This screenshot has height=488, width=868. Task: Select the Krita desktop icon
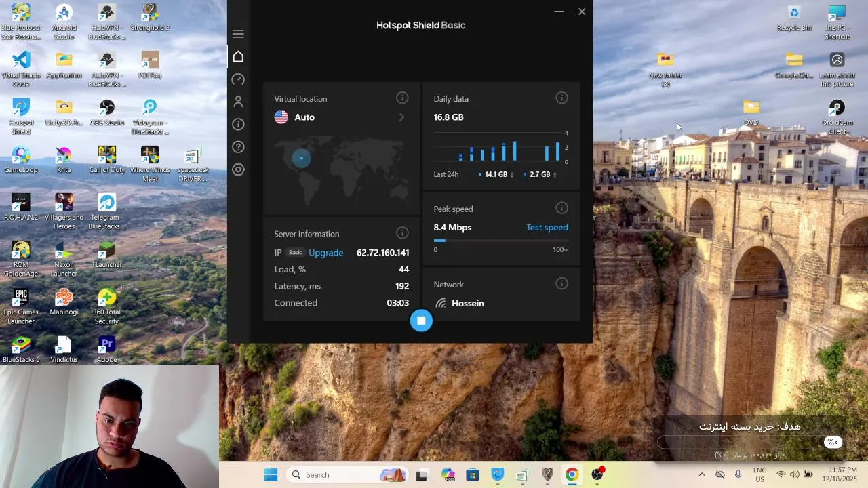coord(64,161)
